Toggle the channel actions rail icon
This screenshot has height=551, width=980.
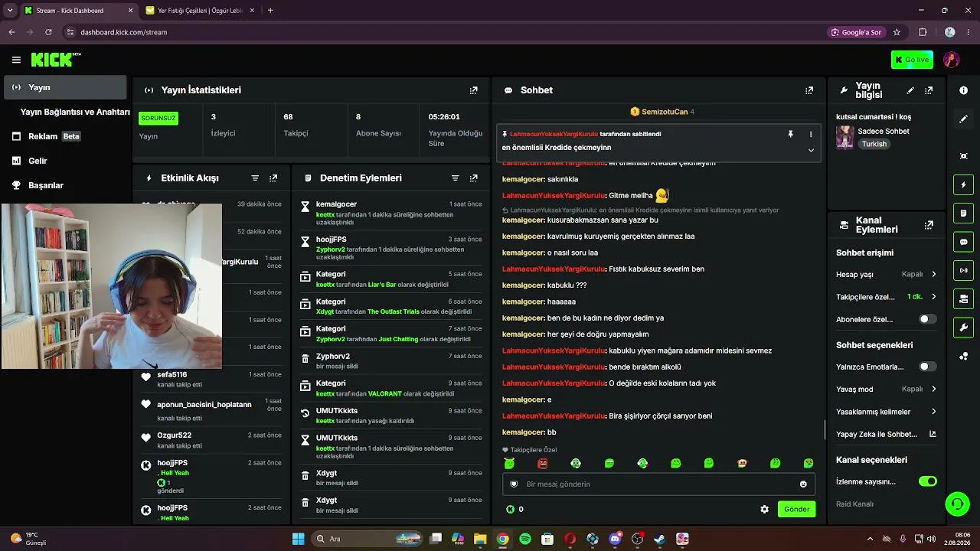point(963,298)
